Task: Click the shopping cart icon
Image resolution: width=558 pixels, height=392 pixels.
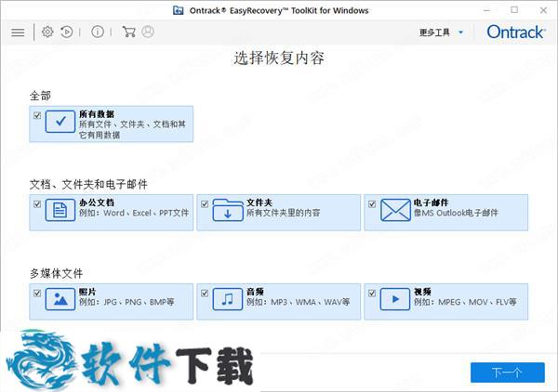Action: (128, 32)
